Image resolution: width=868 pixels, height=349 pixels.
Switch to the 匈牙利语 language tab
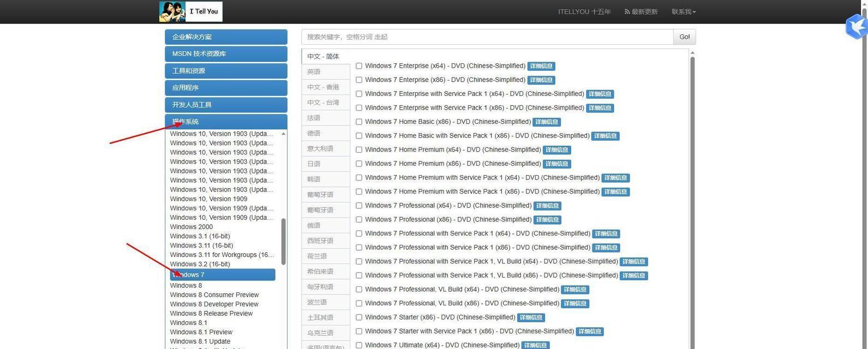(326, 287)
